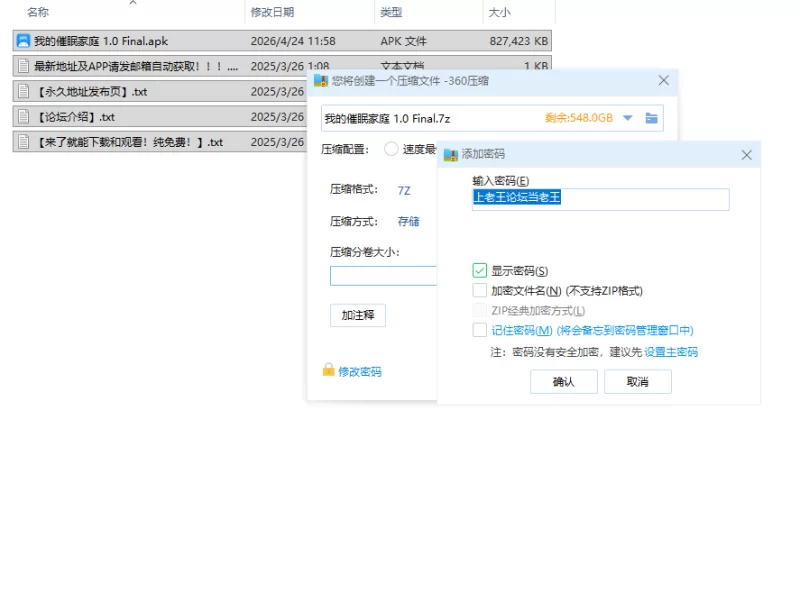Check the 记住密码 checkbox
The image size is (800, 611).
(x=480, y=330)
